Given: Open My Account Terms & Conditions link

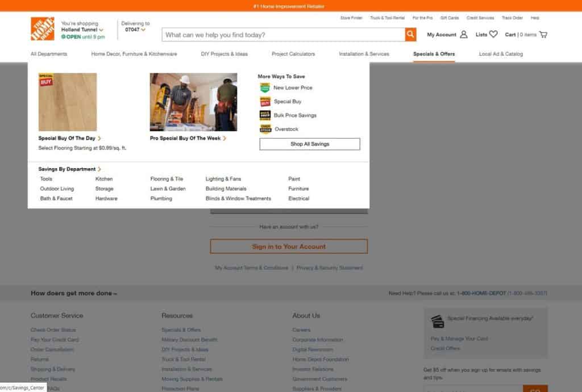Looking at the screenshot, I should coord(252,268).
